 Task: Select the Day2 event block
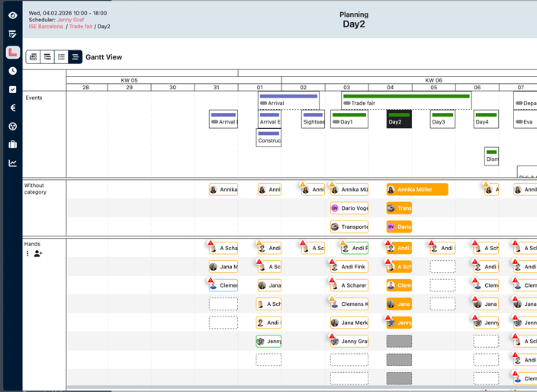coord(399,119)
